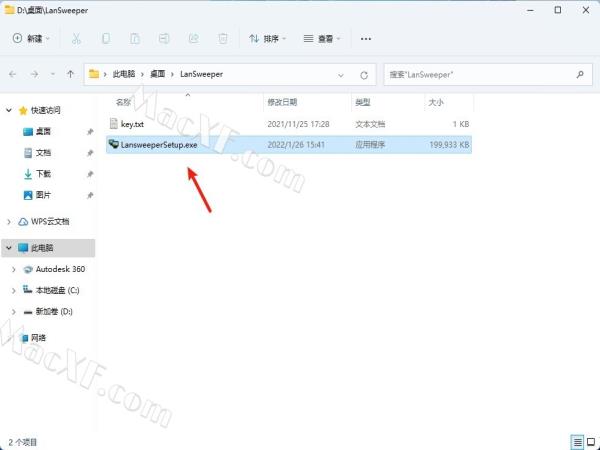Click the Cut scissors icon
600x450 pixels.
[77, 39]
